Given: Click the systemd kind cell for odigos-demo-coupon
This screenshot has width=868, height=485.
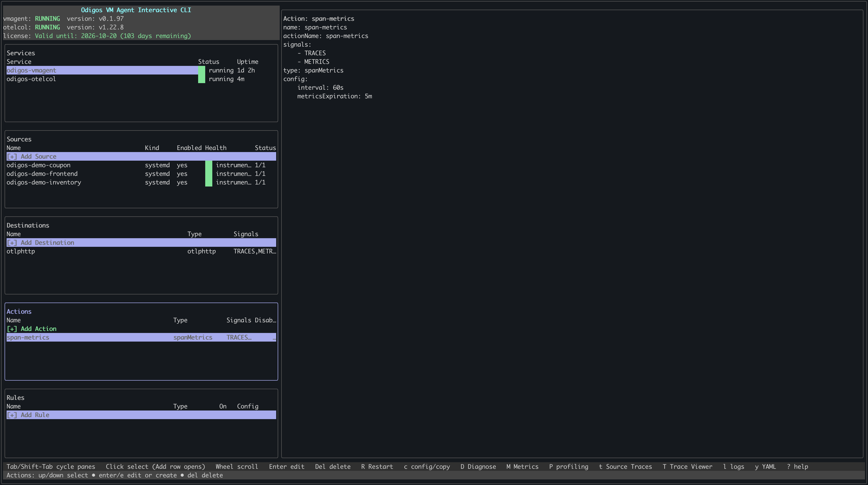Looking at the screenshot, I should click(157, 165).
